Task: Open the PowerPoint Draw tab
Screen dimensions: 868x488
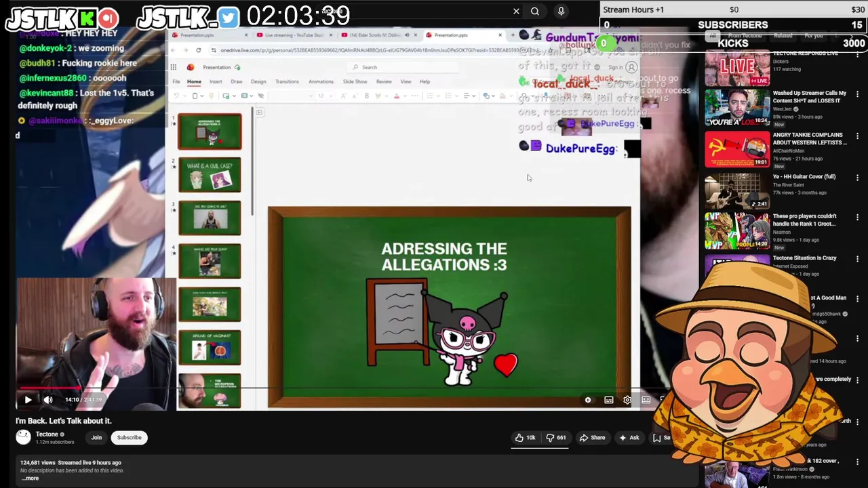Action: 237,81
